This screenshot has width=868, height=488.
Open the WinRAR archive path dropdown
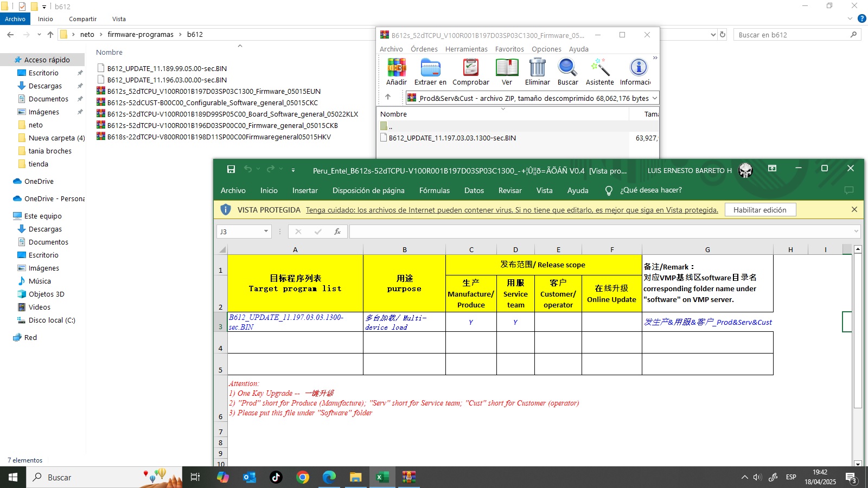(x=654, y=98)
